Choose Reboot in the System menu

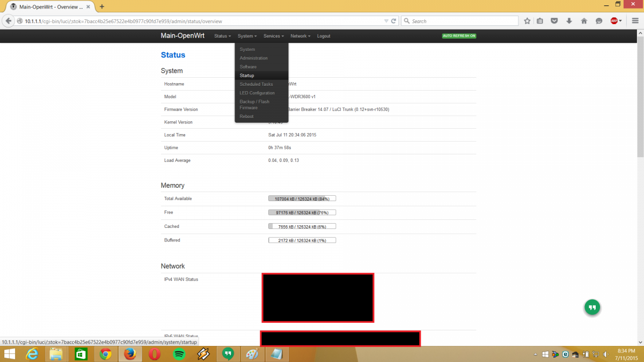[246, 116]
